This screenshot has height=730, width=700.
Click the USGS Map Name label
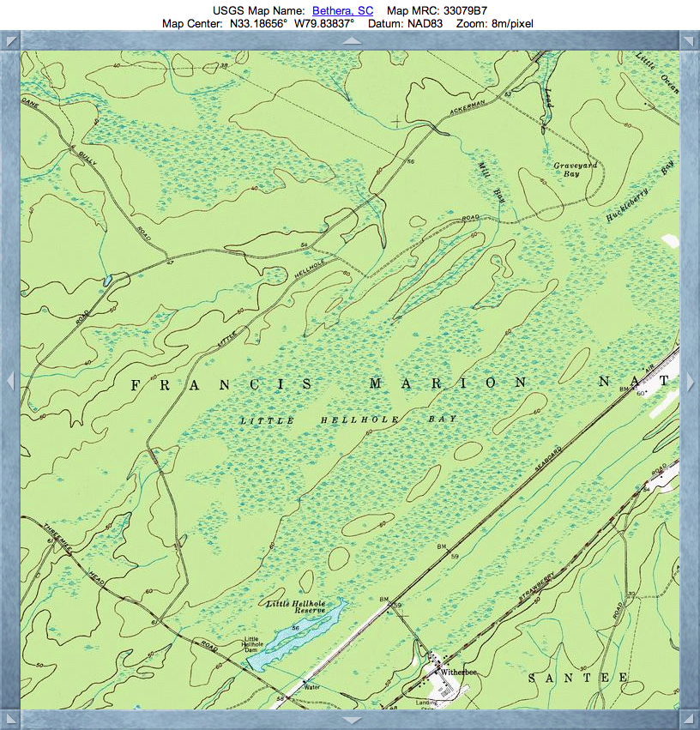tap(259, 10)
